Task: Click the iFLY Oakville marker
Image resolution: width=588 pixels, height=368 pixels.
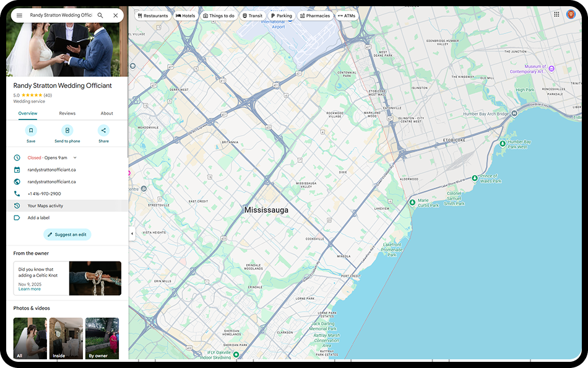Action: pyautogui.click(x=236, y=354)
